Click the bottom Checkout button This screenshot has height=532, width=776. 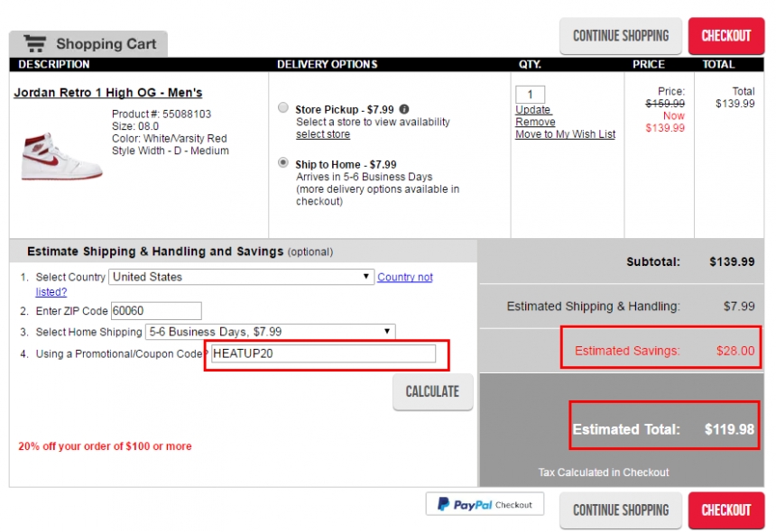(x=726, y=509)
